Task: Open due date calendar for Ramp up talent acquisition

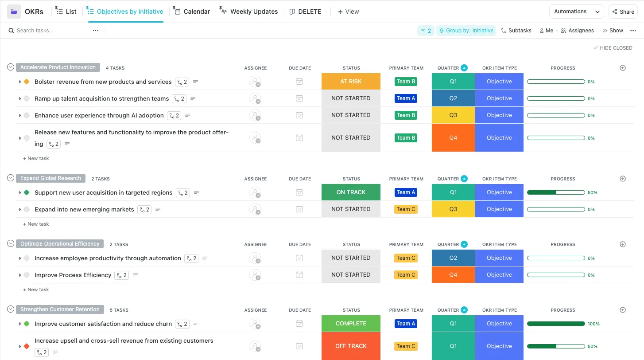Action: (x=299, y=98)
